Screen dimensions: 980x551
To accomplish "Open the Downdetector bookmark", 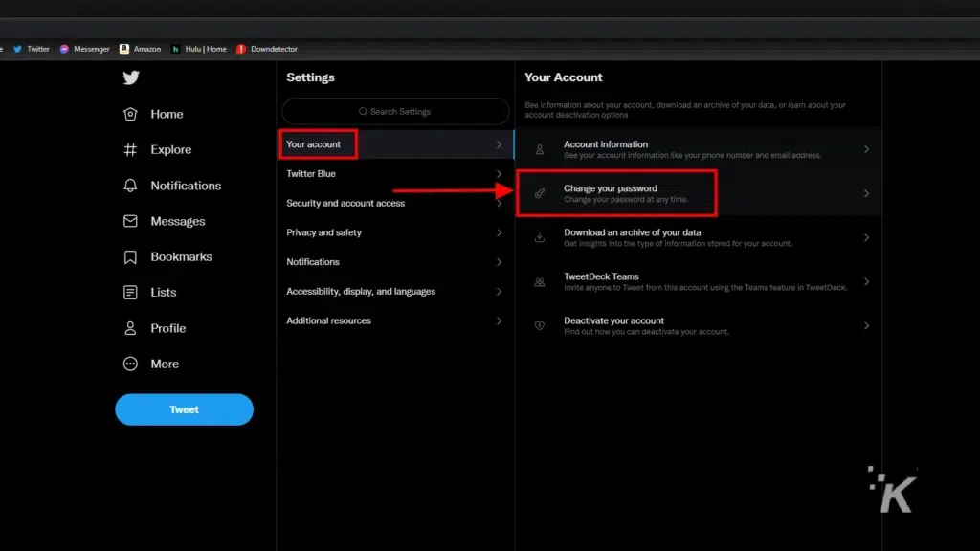I will click(x=267, y=49).
